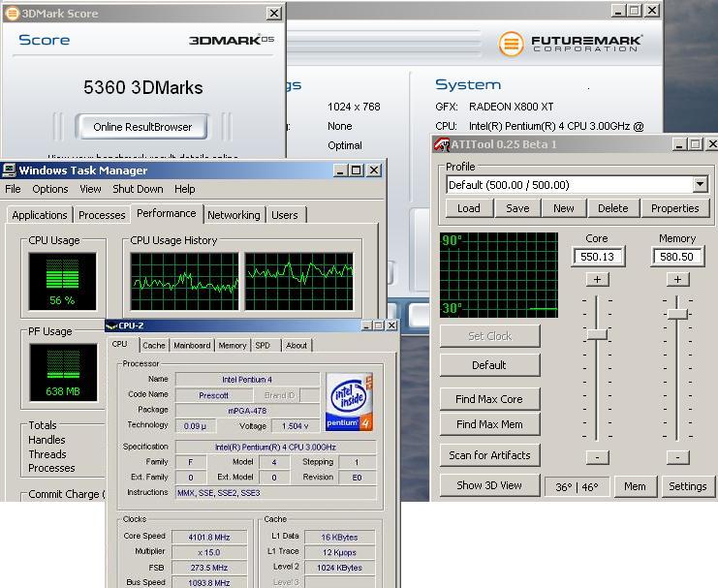The image size is (718, 588).
Task: Decrease Core clock with minus button
Action: point(597,457)
